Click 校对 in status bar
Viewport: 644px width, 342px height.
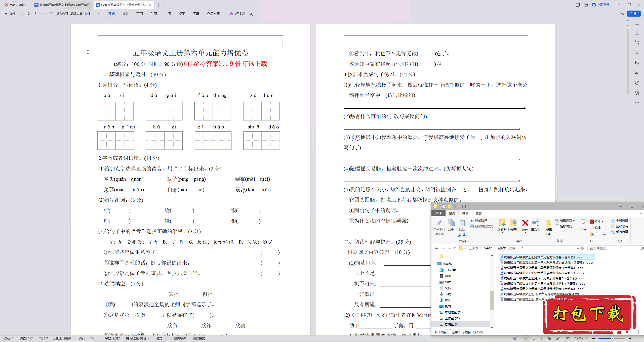(159, 338)
